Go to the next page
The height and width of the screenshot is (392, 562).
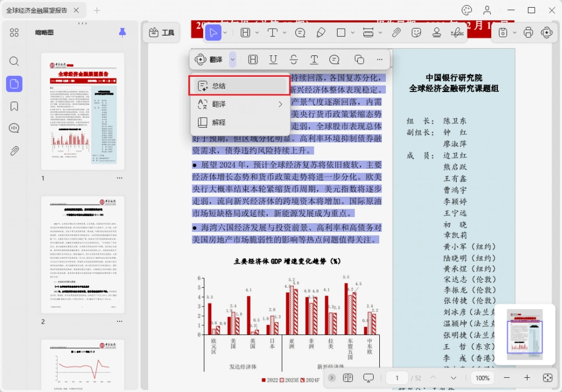453,378
